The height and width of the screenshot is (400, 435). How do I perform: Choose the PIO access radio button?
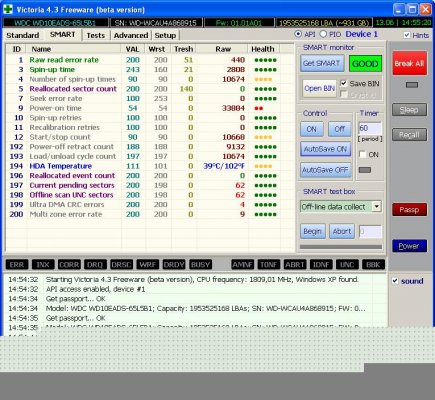(x=323, y=34)
